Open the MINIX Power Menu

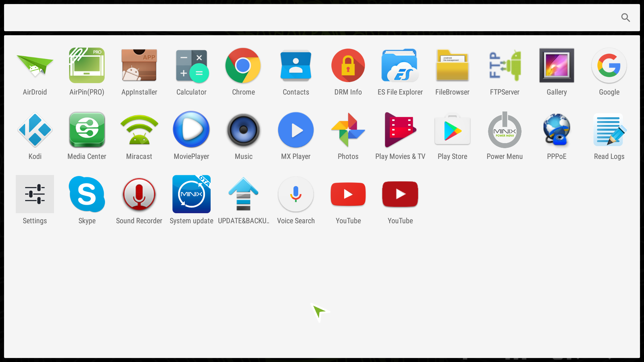pyautogui.click(x=505, y=130)
